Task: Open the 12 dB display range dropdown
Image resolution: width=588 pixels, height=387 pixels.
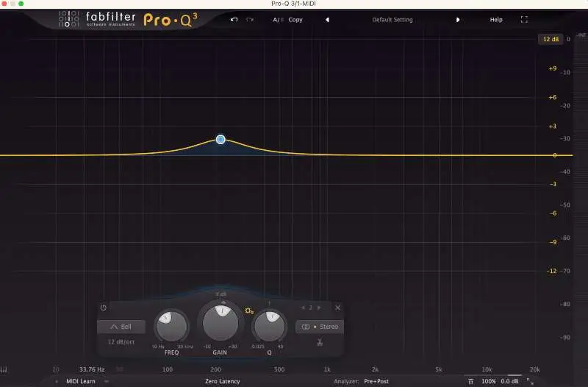Action: coord(549,39)
